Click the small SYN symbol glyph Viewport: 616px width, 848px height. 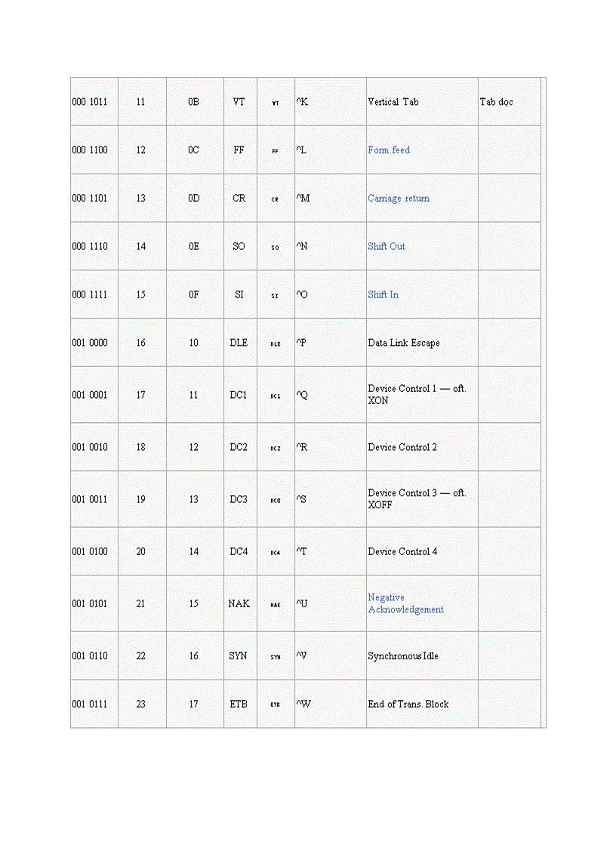click(x=276, y=657)
